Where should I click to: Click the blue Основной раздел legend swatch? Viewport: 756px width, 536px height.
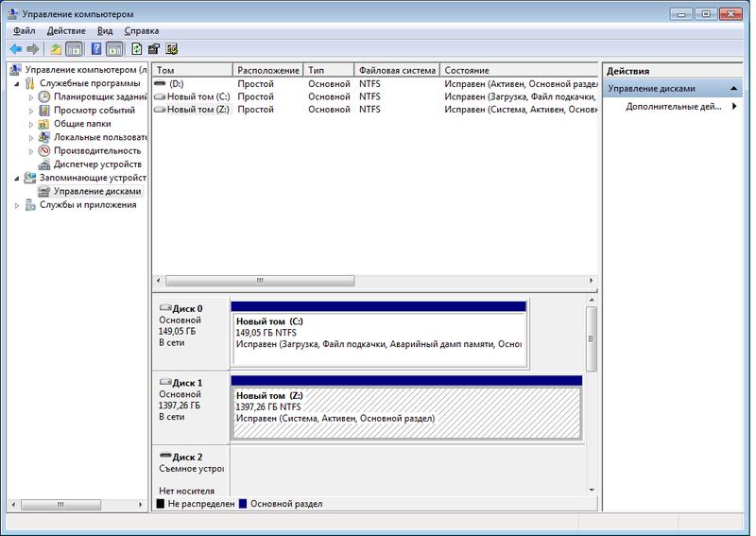tap(243, 504)
